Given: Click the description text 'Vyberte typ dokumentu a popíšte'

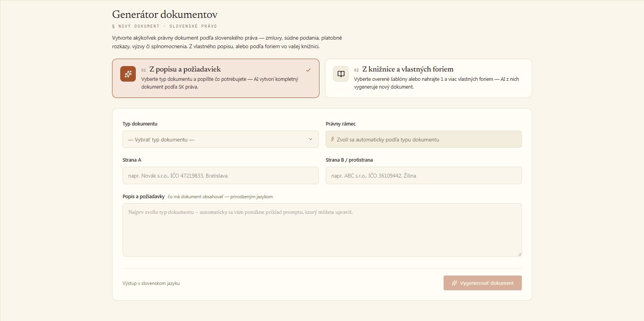Looking at the screenshot, I should (219, 83).
